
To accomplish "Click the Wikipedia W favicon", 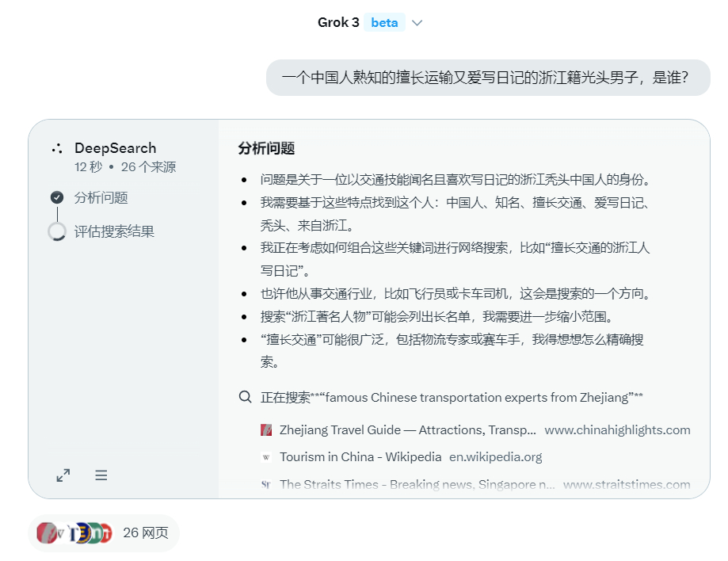I will [266, 457].
